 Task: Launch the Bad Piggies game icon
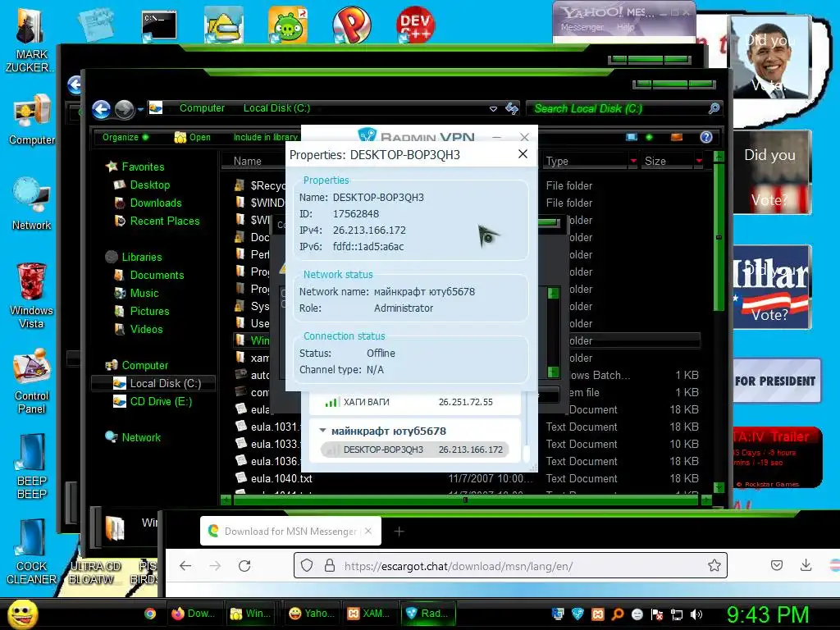[x=288, y=25]
